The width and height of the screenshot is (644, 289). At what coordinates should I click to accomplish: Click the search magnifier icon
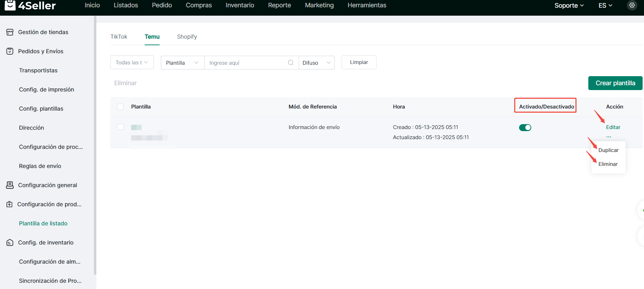[291, 63]
